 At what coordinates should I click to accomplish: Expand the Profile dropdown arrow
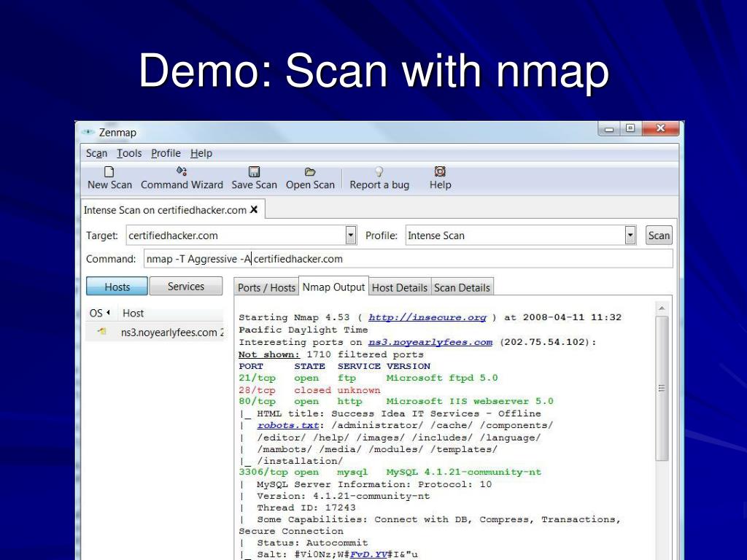point(630,236)
